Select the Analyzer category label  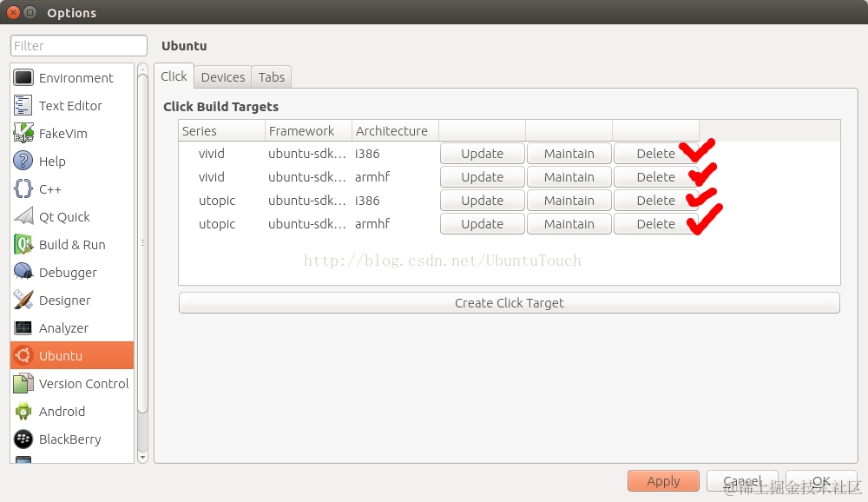click(x=63, y=328)
